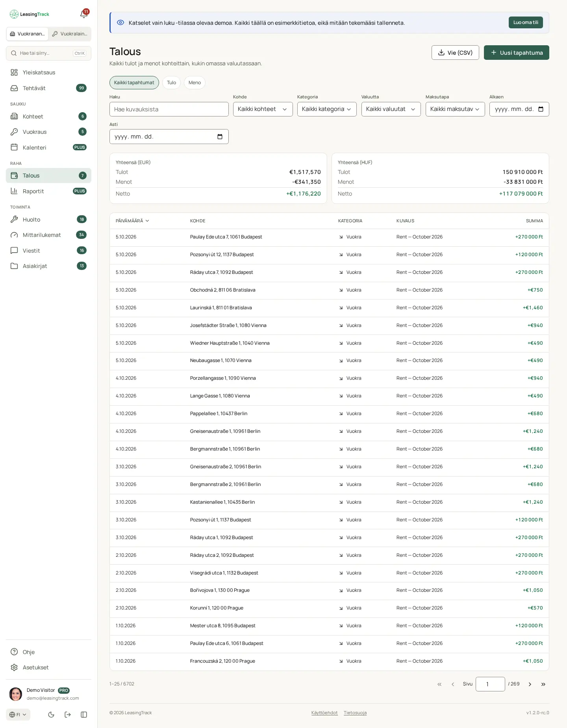Viewport: 567px width, 728px height.
Task: Go to Kohteet properties
Action: pos(48,116)
